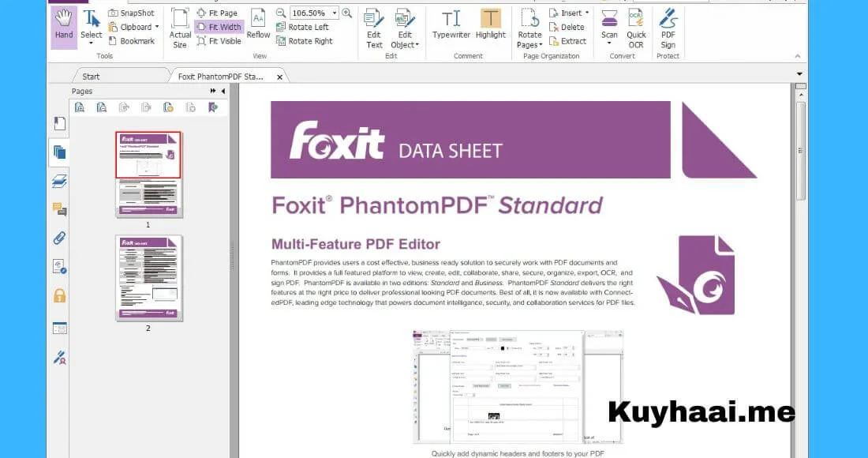Click second Pages panel toolbar icon
The width and height of the screenshot is (868, 458).
tap(102, 107)
